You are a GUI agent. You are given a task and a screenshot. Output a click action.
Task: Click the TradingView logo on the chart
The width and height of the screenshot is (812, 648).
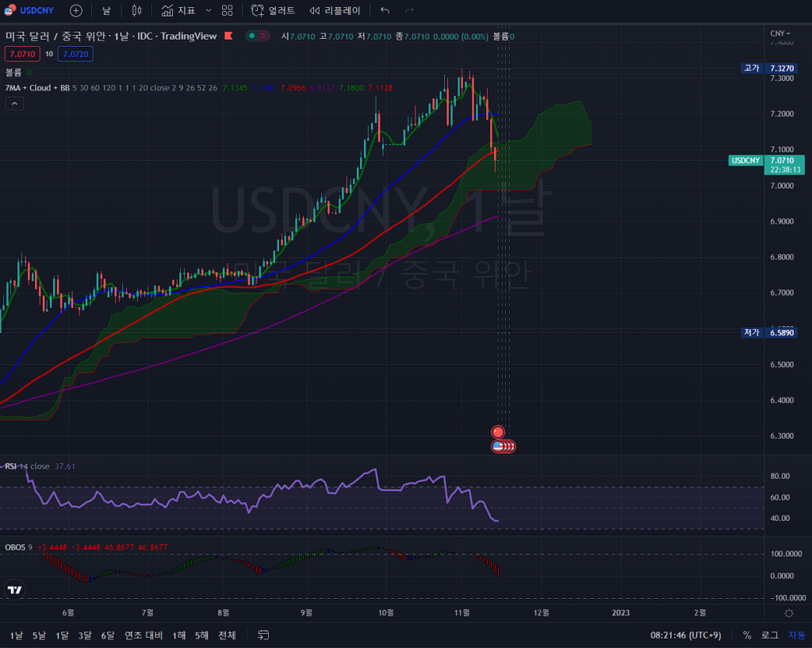coord(14,589)
